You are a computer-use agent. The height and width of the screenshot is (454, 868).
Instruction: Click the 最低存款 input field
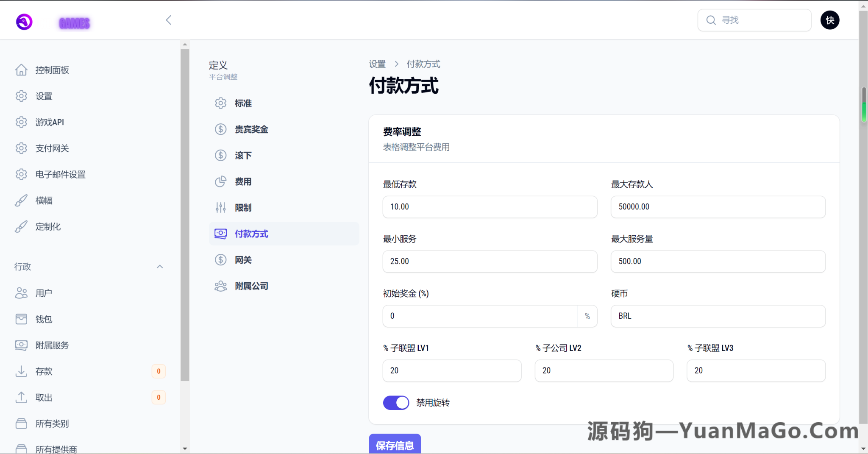coord(490,207)
